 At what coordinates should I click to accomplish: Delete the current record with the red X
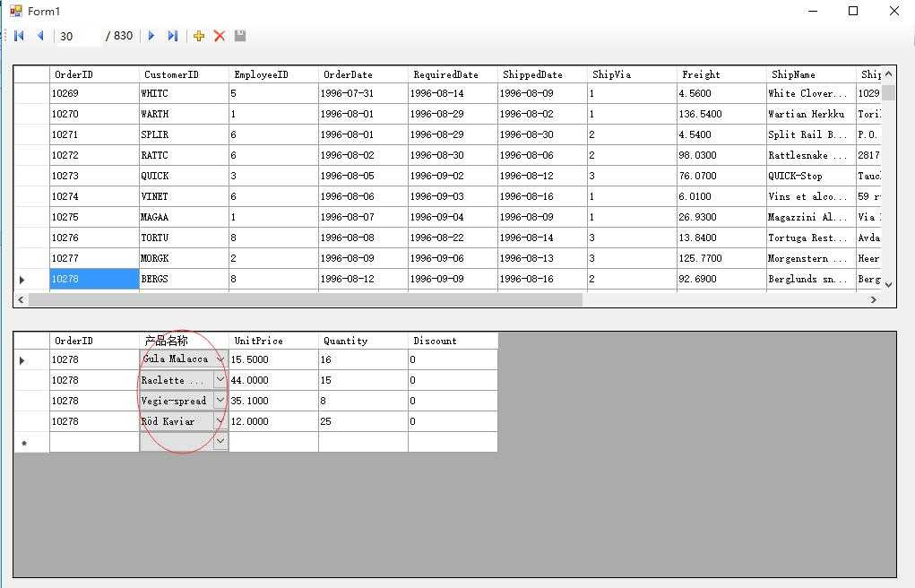(220, 36)
